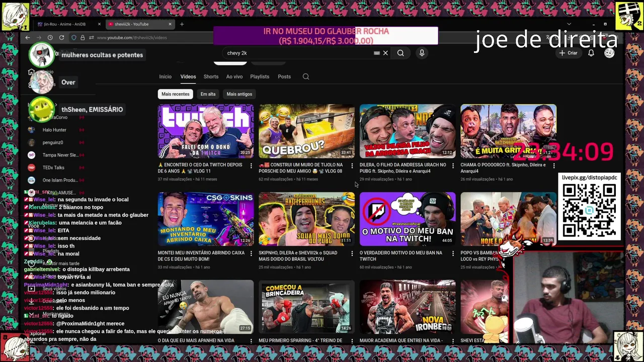Open the channel Posts tab

point(284,76)
